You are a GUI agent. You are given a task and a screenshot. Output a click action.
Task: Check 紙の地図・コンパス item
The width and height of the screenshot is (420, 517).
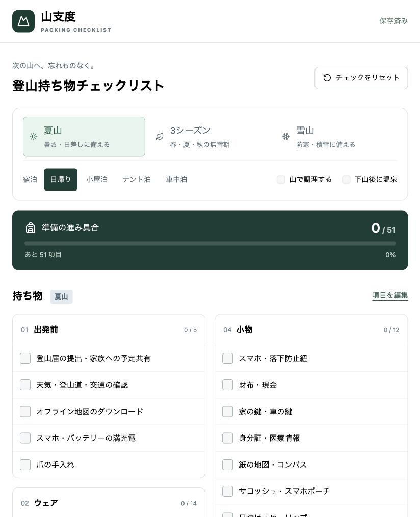(228, 465)
